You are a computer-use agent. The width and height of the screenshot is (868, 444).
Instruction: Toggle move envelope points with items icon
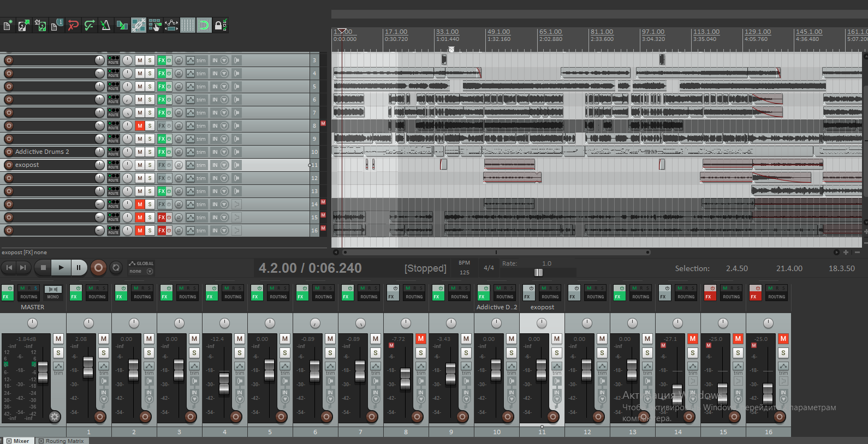(171, 25)
